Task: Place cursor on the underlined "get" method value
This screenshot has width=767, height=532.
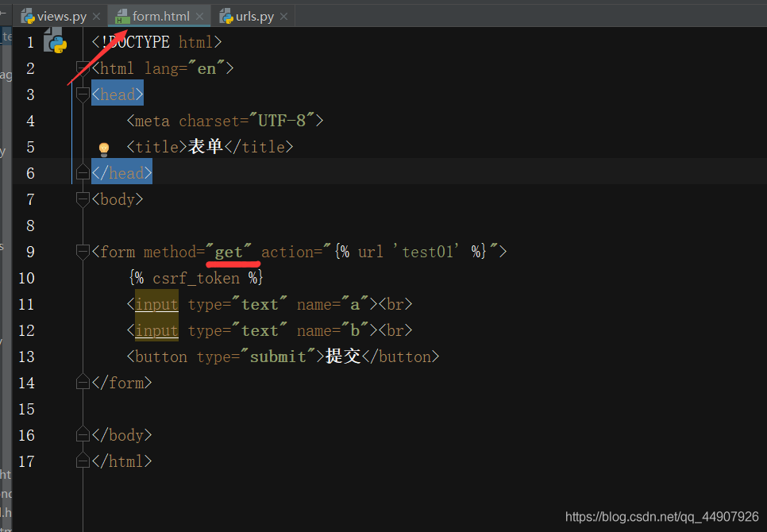Action: tap(229, 253)
